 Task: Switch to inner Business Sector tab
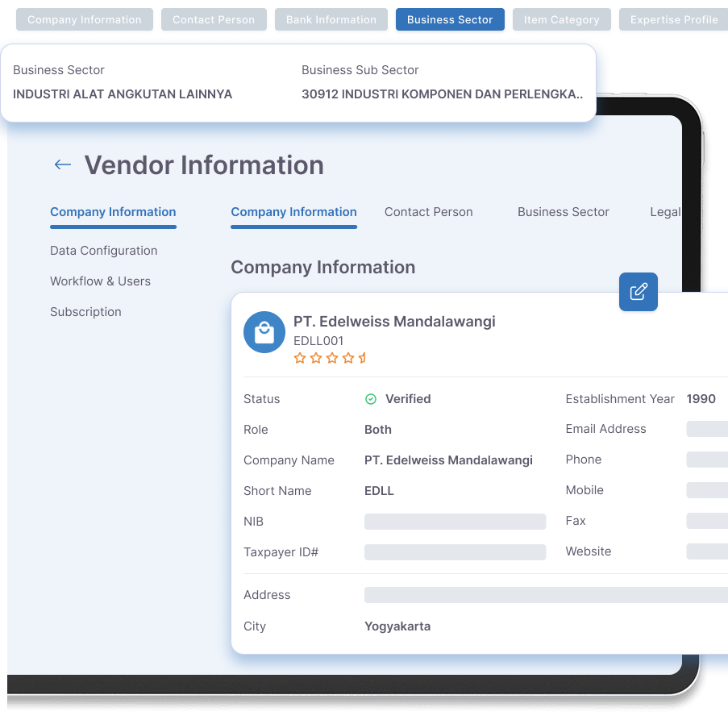(563, 212)
